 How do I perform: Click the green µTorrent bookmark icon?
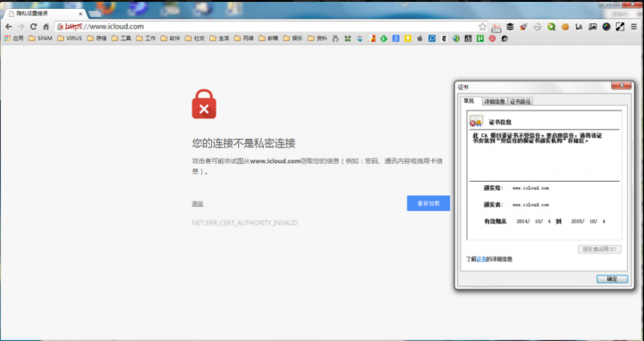coord(480,38)
